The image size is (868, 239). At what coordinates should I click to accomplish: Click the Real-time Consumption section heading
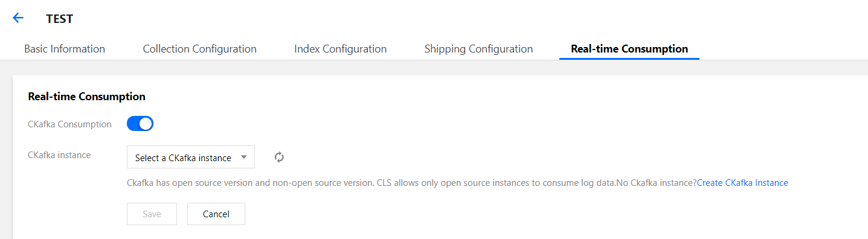pos(87,96)
